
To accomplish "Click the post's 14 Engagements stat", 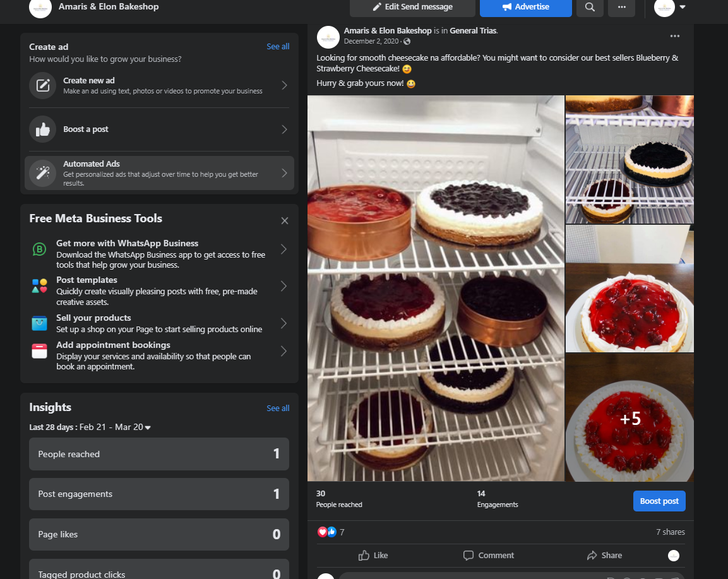I will 498,499.
